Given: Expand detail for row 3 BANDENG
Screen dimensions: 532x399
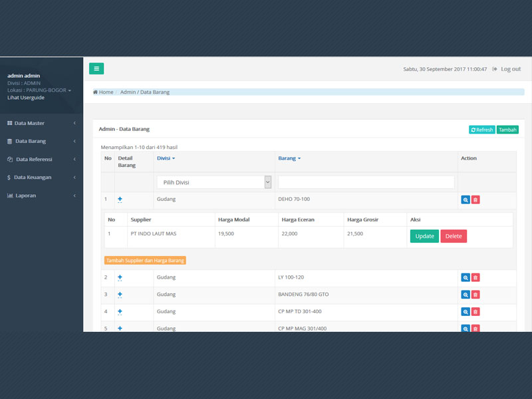Looking at the screenshot, I should point(120,295).
